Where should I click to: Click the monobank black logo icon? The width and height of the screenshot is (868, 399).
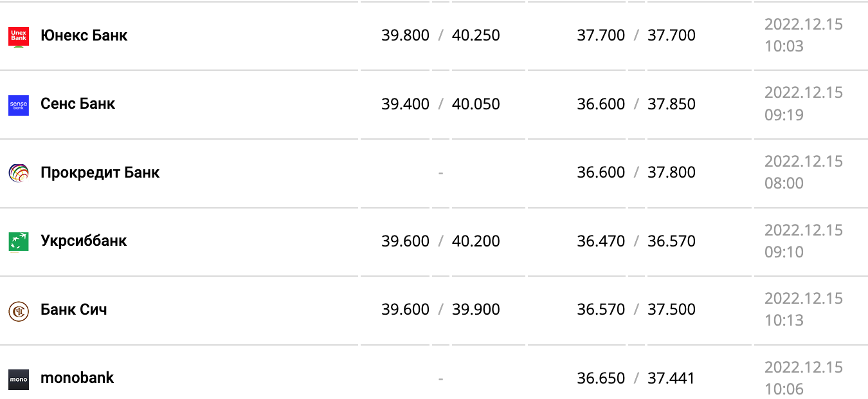[x=19, y=379]
